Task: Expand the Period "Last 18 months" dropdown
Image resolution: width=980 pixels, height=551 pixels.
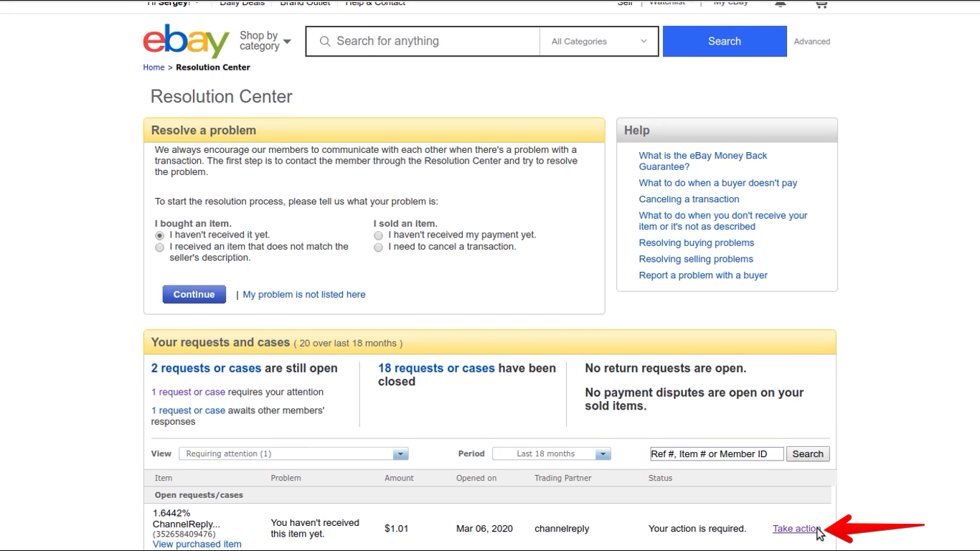Action: click(552, 454)
